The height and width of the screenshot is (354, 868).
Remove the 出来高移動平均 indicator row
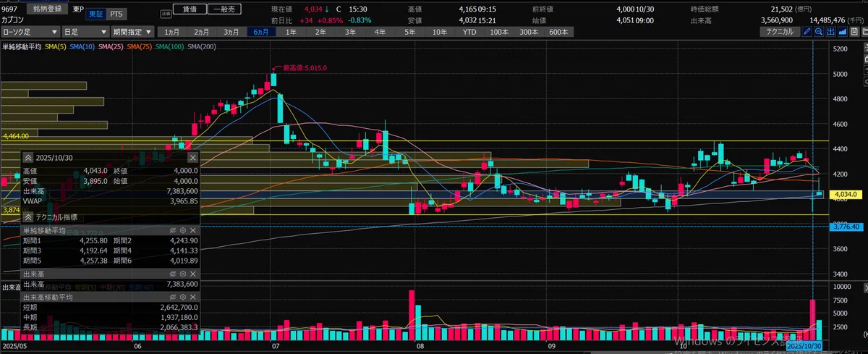click(x=193, y=298)
